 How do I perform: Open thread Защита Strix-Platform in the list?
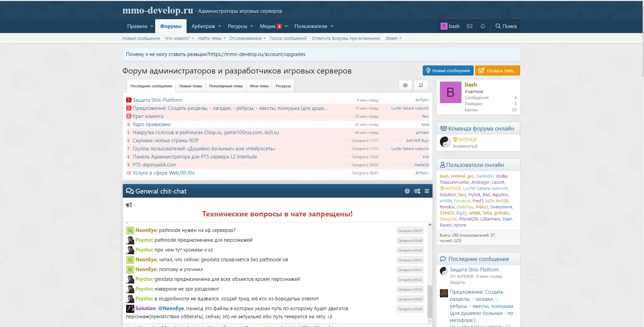coord(157,100)
